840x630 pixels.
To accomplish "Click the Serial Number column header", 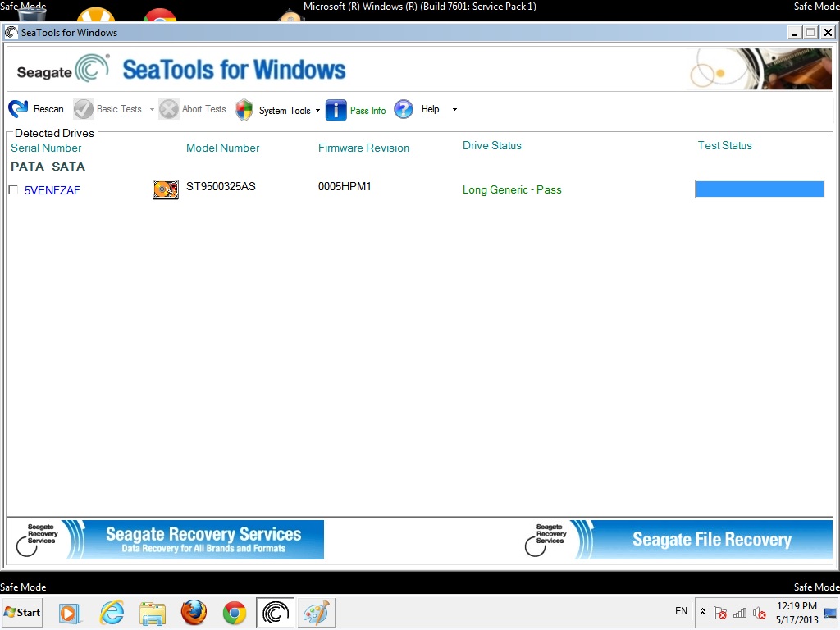I will point(46,148).
